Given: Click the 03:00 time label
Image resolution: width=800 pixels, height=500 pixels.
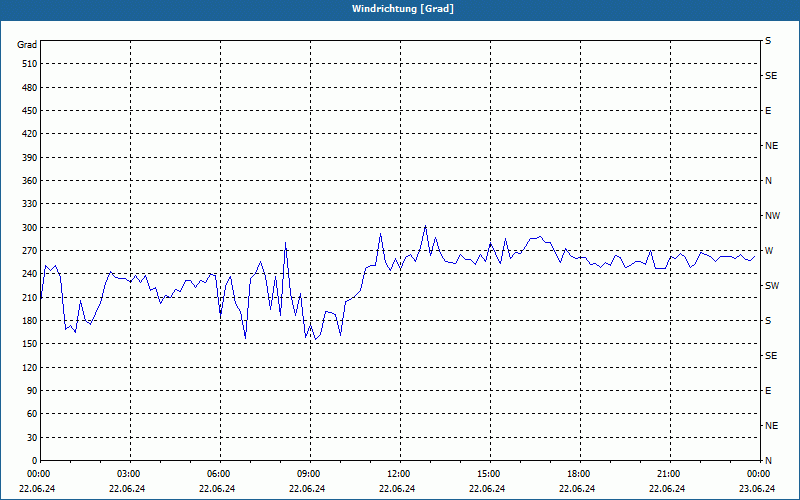Looking at the screenshot, I should pos(130,473).
